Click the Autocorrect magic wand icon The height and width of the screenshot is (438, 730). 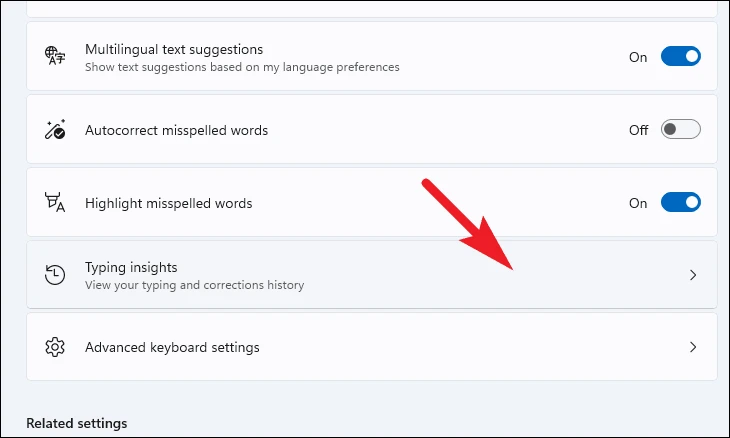click(55, 129)
